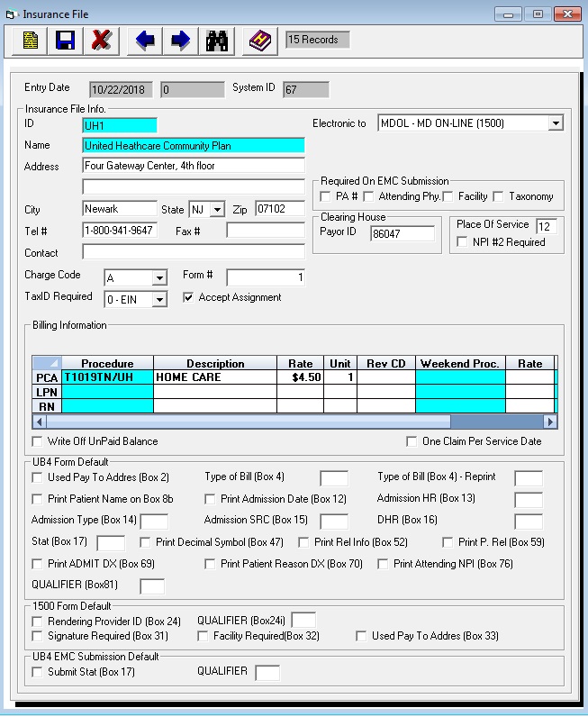Click the Contact input field

coord(194,252)
